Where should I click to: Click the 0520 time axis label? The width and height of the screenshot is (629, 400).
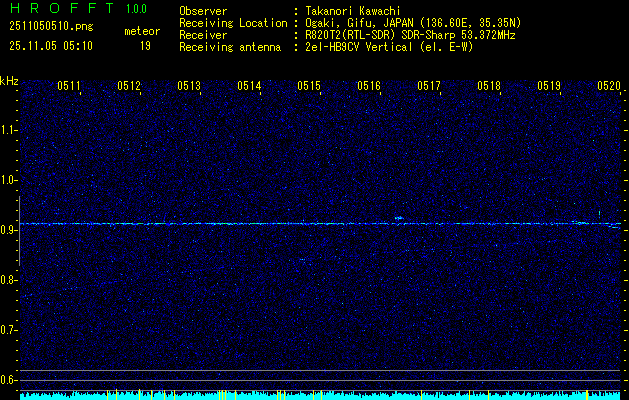[609, 85]
